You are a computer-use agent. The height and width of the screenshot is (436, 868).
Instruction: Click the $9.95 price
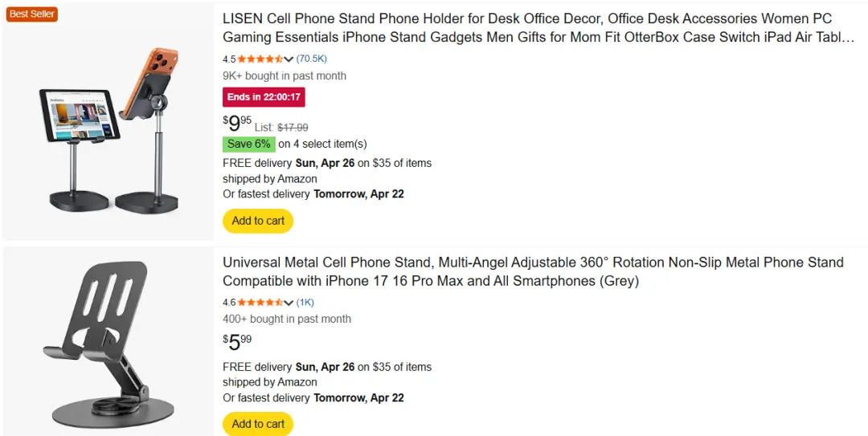click(237, 123)
